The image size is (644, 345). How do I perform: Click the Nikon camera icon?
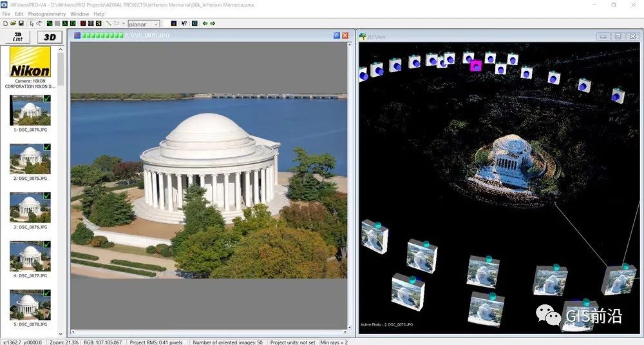click(x=30, y=63)
